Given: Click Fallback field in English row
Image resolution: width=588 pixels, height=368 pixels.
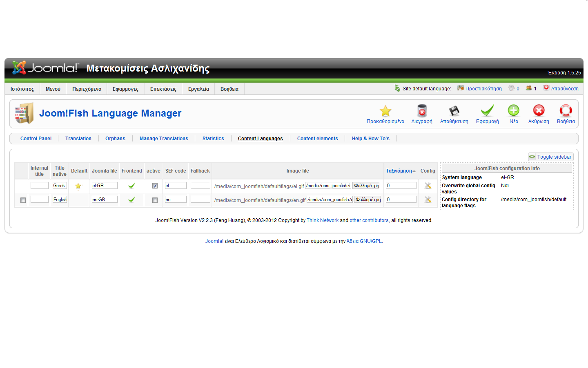Looking at the screenshot, I should (200, 200).
